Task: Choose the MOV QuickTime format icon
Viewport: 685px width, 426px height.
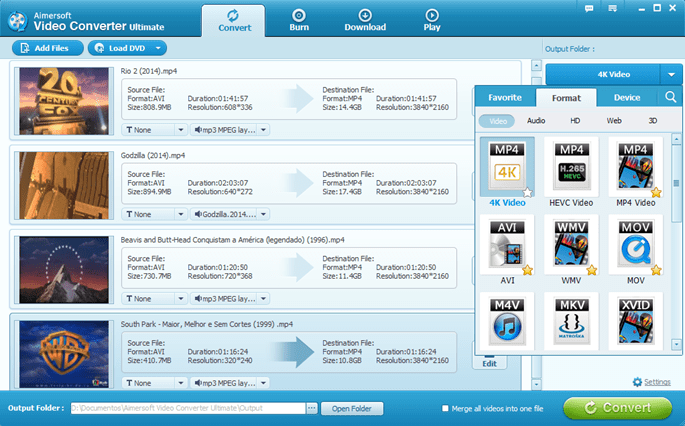Action: point(636,245)
